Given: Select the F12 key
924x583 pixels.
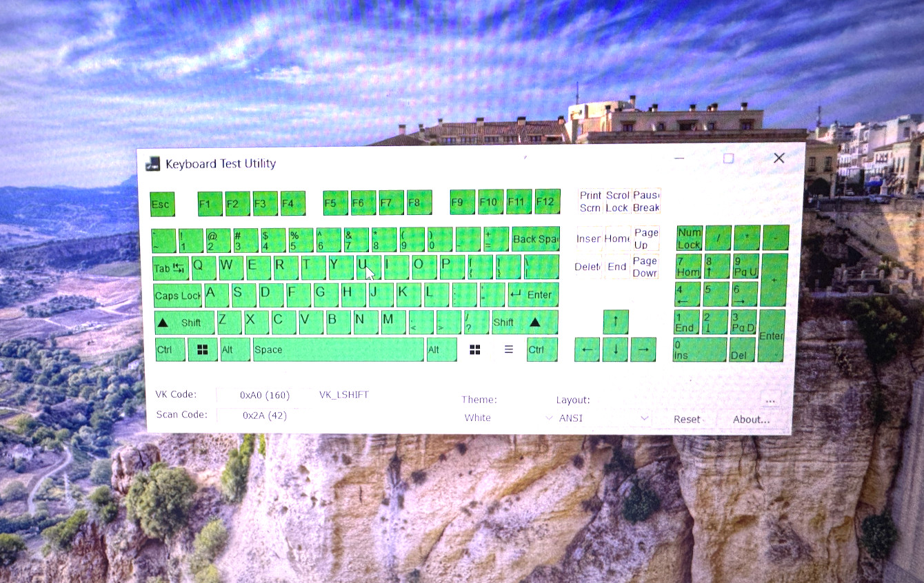Looking at the screenshot, I should click(x=548, y=201).
